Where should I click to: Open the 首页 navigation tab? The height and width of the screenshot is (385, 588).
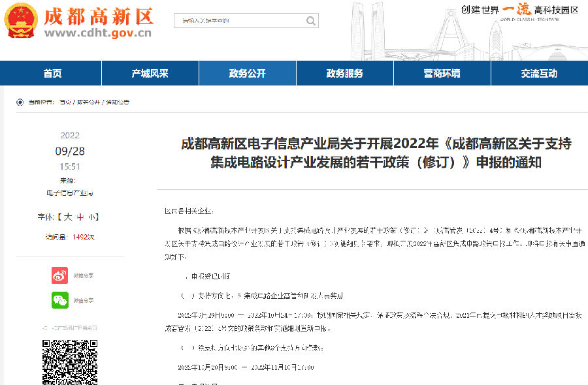coord(52,74)
